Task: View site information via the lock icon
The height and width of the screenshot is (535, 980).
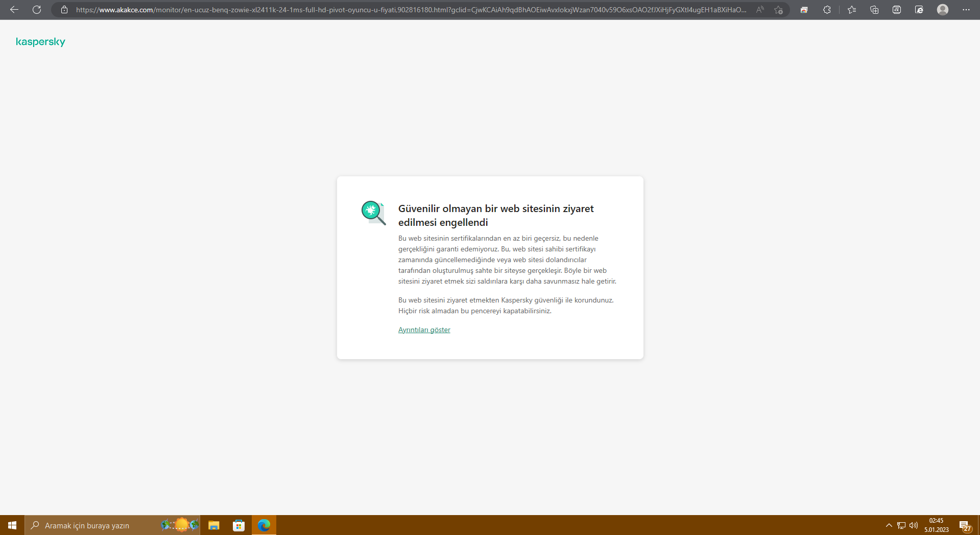Action: tap(64, 10)
